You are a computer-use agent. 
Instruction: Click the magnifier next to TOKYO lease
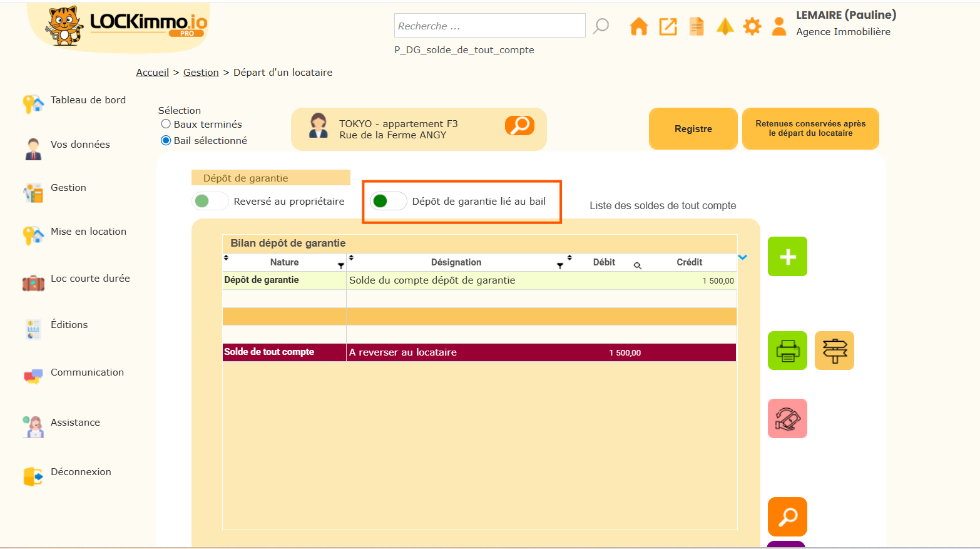pos(519,126)
